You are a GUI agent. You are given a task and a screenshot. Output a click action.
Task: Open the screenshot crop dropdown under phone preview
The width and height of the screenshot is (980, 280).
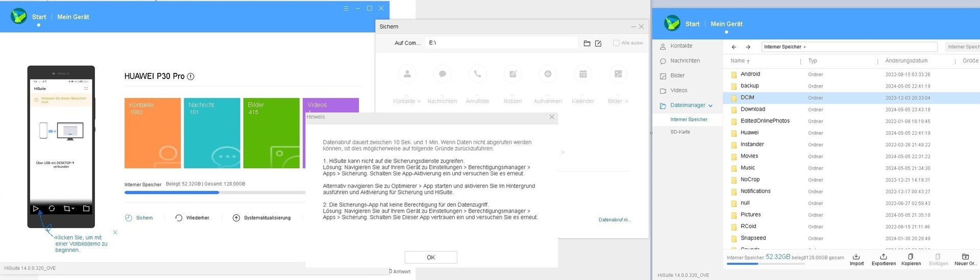pos(69,209)
